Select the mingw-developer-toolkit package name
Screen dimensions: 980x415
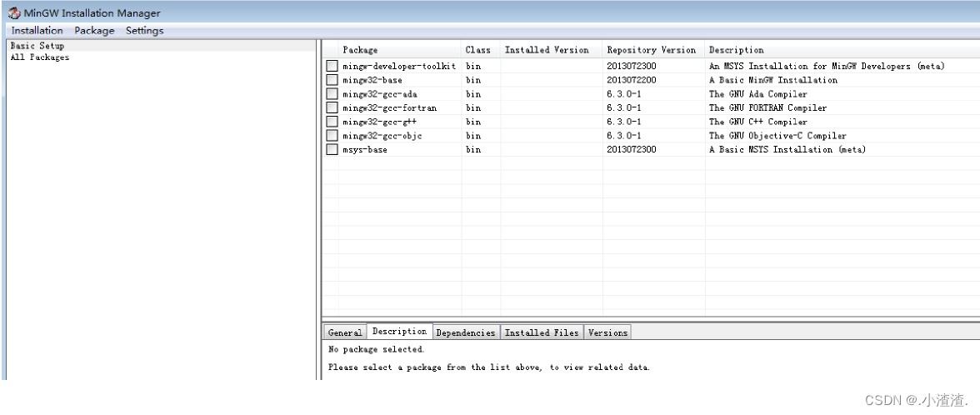399,66
